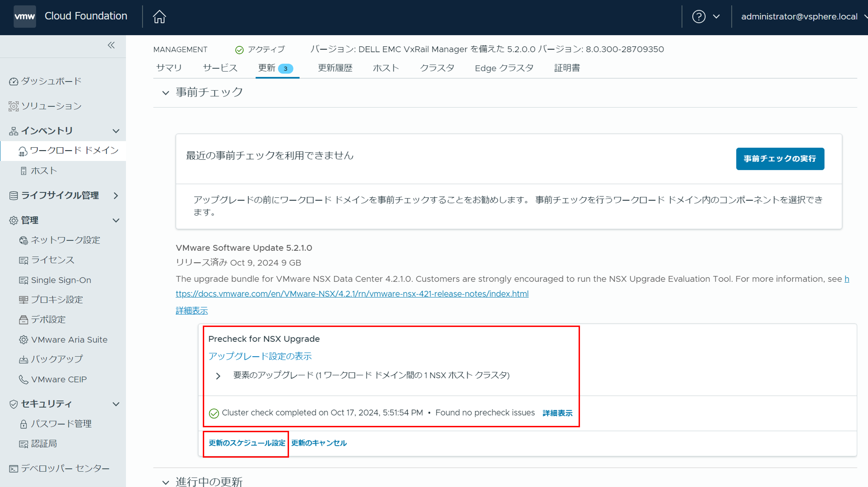This screenshot has width=868, height=487.
Task: Collapse the 事前チェック section
Action: 166,93
